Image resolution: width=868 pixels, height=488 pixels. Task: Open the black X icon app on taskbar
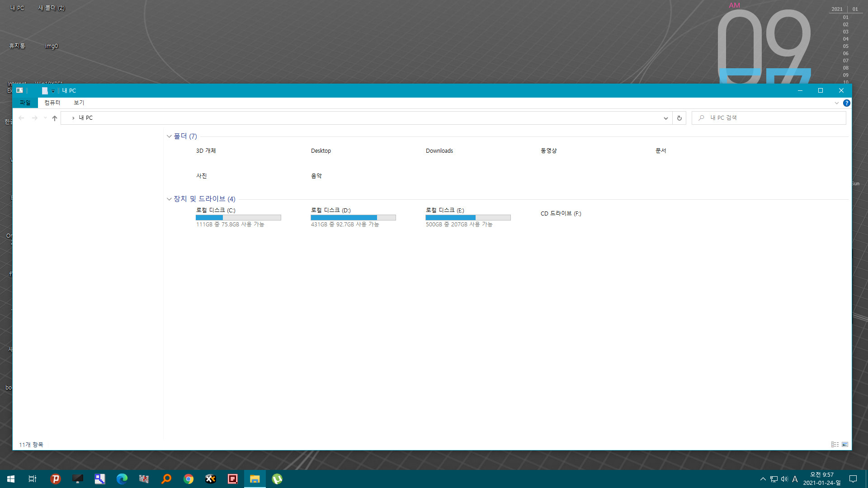tap(210, 479)
